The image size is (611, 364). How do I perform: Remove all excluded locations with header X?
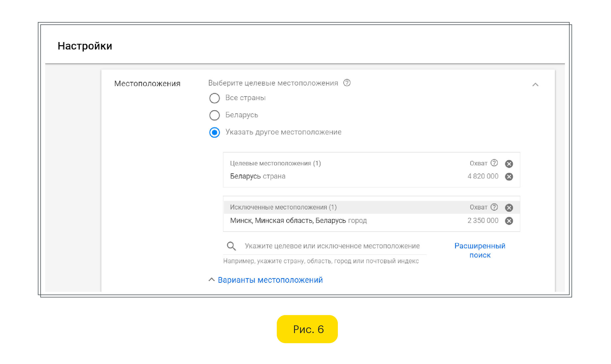[509, 207]
